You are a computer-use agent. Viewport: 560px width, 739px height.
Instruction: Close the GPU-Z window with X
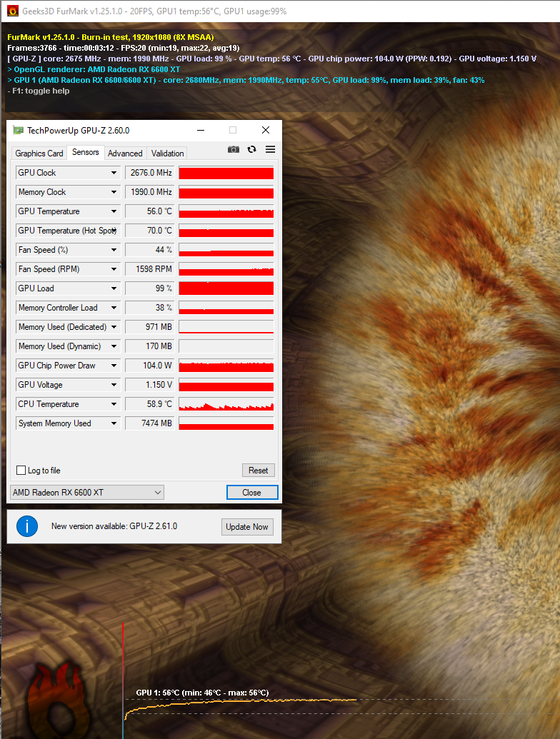coord(266,130)
